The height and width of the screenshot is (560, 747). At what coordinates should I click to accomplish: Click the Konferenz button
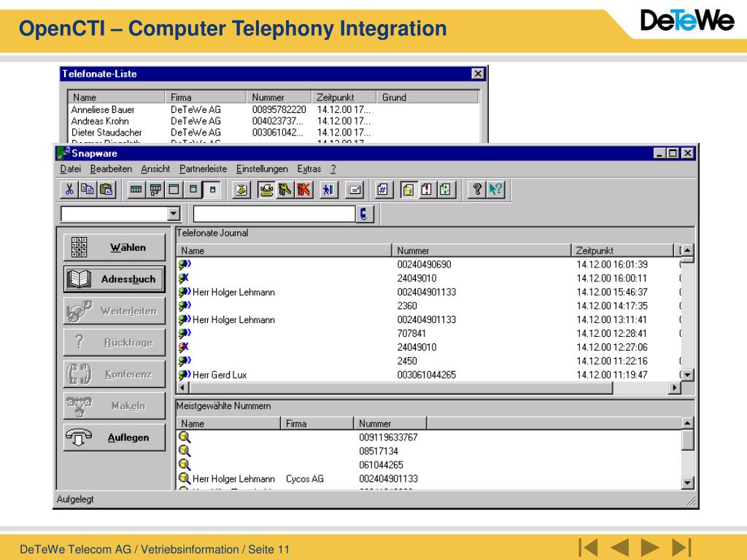coord(115,374)
